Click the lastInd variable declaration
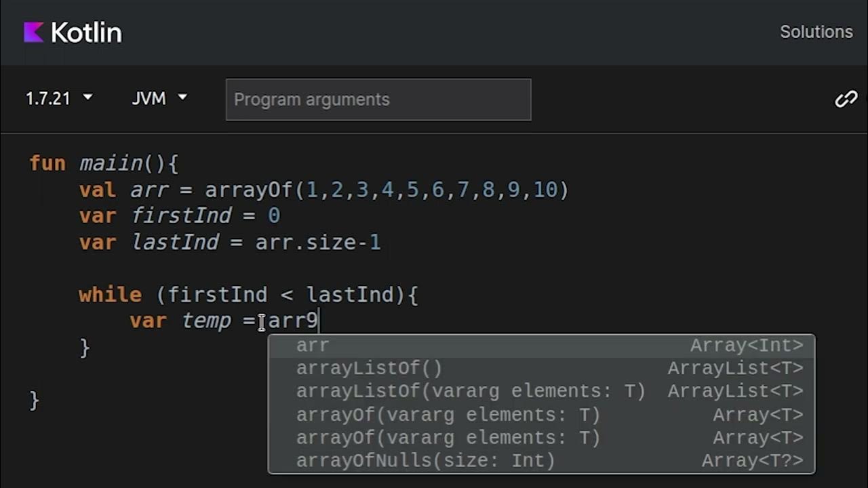The width and height of the screenshot is (868, 488). (175, 242)
